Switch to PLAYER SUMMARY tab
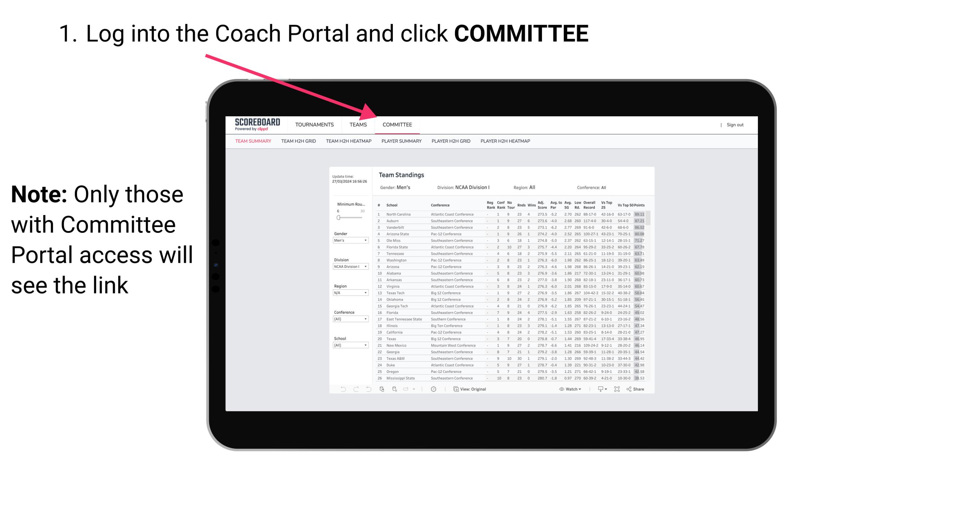The width and height of the screenshot is (980, 527). [x=401, y=141]
